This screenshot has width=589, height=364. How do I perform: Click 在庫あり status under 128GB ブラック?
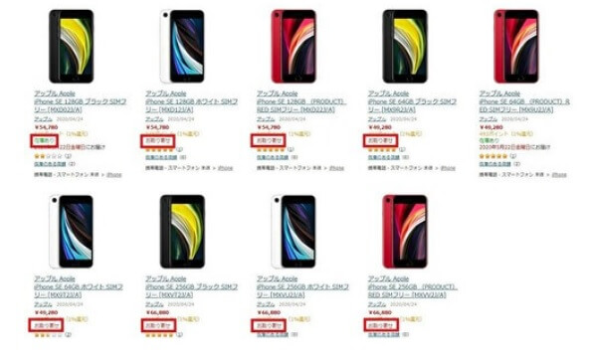(x=45, y=141)
